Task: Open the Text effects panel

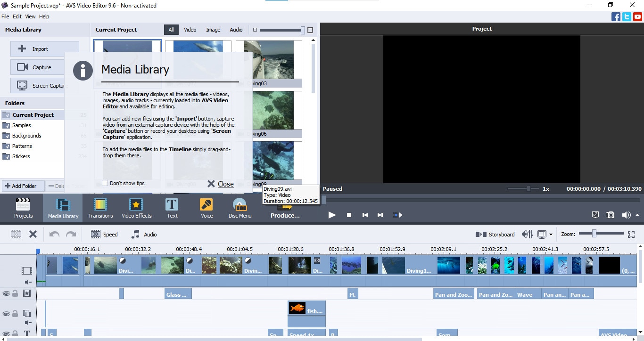Action: pos(172,208)
